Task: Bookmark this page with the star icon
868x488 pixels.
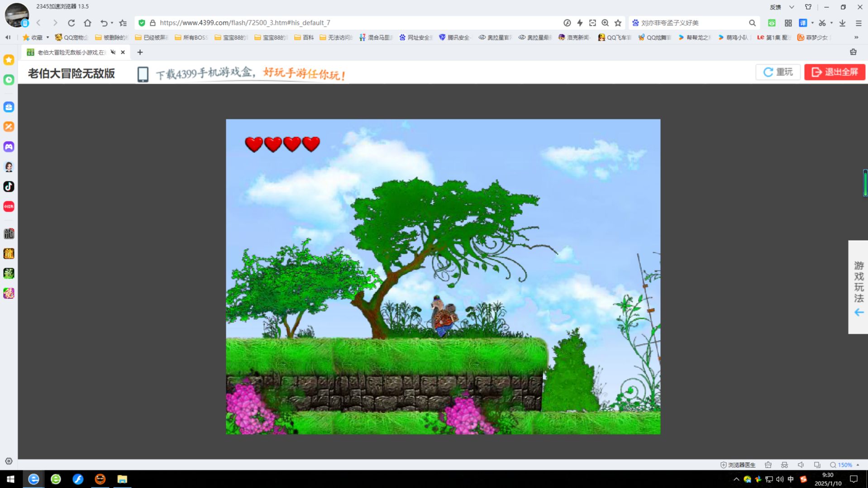Action: pos(618,23)
